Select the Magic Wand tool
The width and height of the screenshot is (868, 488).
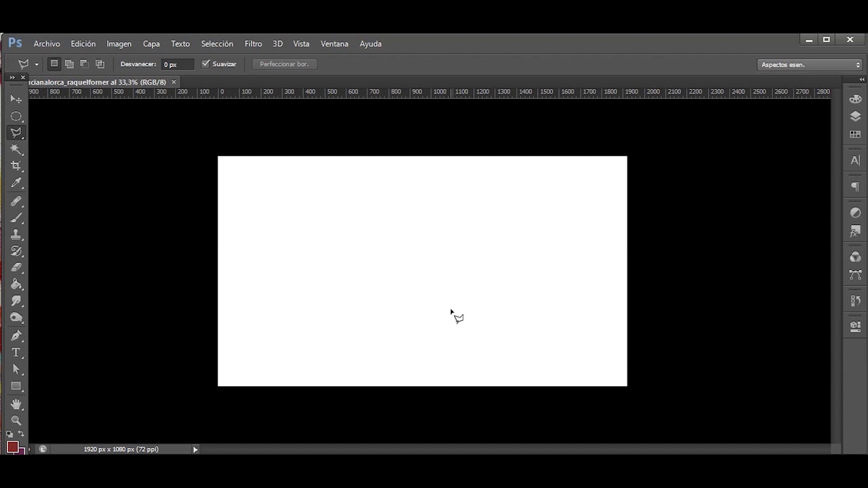[x=16, y=149]
